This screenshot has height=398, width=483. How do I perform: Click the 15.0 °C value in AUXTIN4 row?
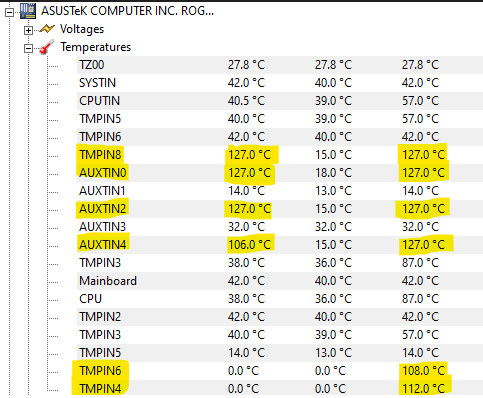[333, 245]
